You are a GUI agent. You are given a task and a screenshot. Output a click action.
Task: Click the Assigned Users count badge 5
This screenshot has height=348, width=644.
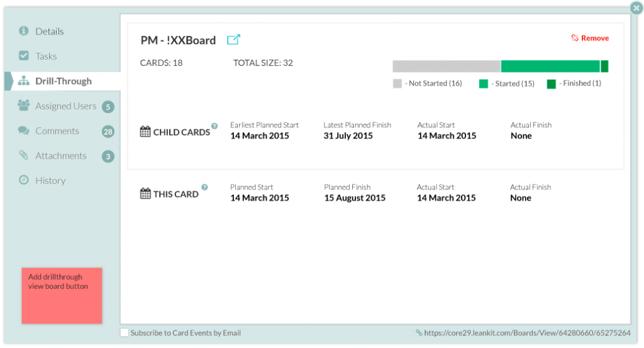pos(108,107)
